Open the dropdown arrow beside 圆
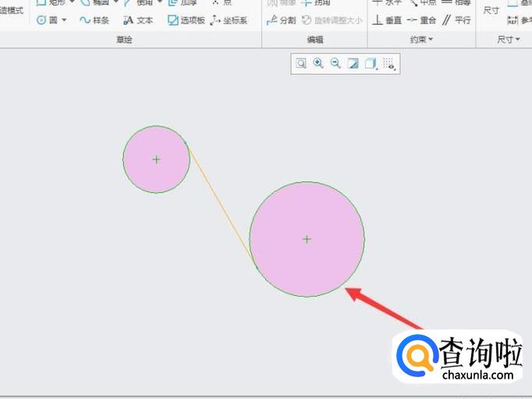The width and height of the screenshot is (532, 399). 64,20
